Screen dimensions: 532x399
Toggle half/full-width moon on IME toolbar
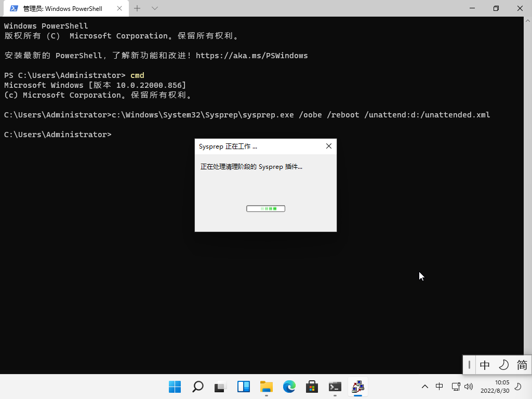[503, 365]
